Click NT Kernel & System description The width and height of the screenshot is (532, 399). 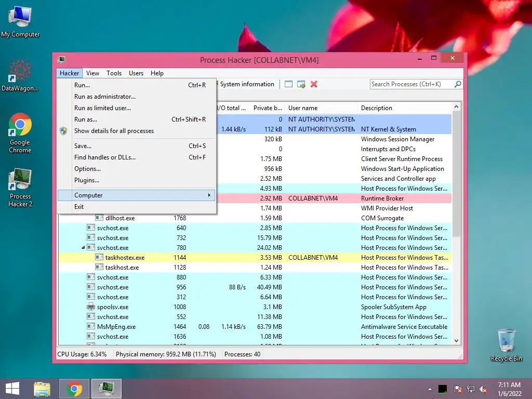tap(389, 129)
